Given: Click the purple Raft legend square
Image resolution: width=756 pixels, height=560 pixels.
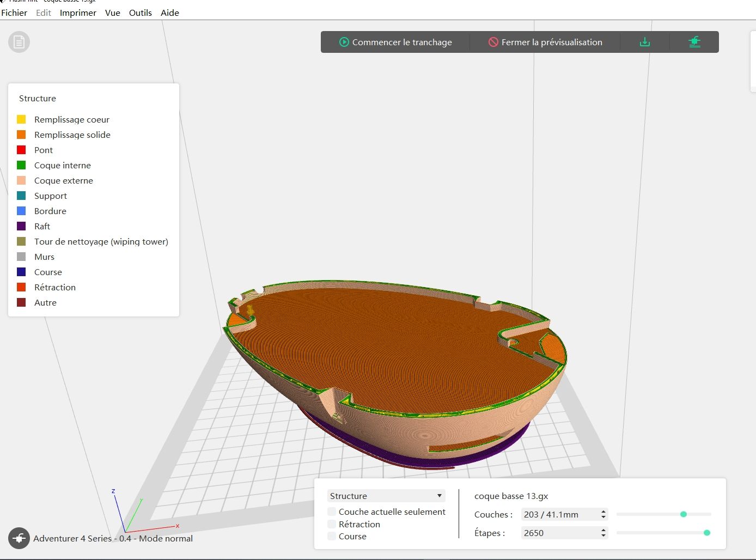Looking at the screenshot, I should pos(21,226).
